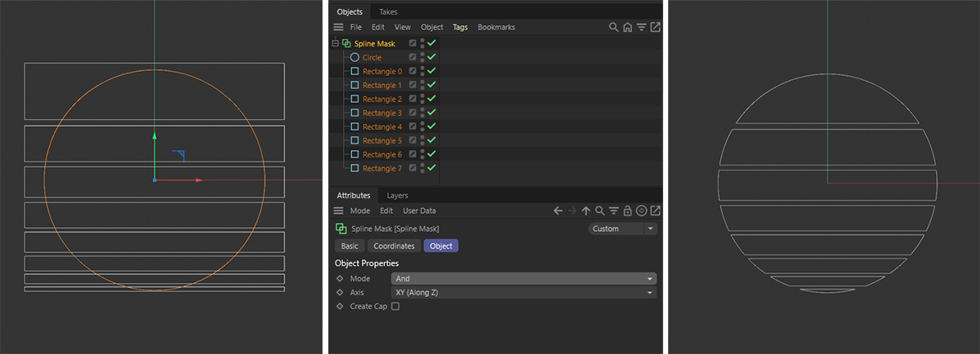Toggle the Attributes lock icon
This screenshot has height=354, width=980.
coord(627,210)
